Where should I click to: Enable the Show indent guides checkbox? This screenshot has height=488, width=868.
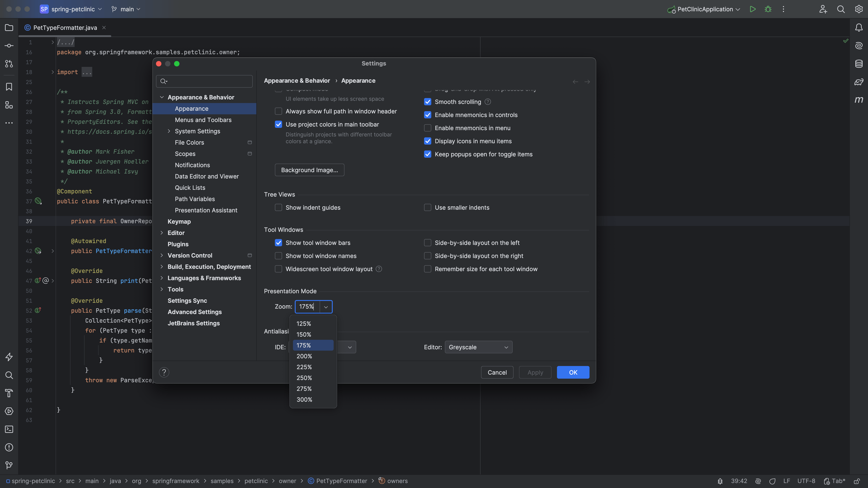tap(278, 207)
